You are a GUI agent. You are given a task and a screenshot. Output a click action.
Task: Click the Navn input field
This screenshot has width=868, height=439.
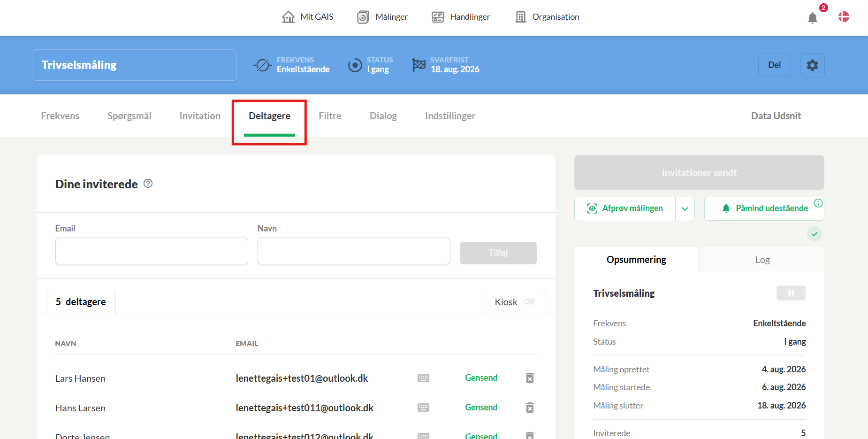(354, 251)
